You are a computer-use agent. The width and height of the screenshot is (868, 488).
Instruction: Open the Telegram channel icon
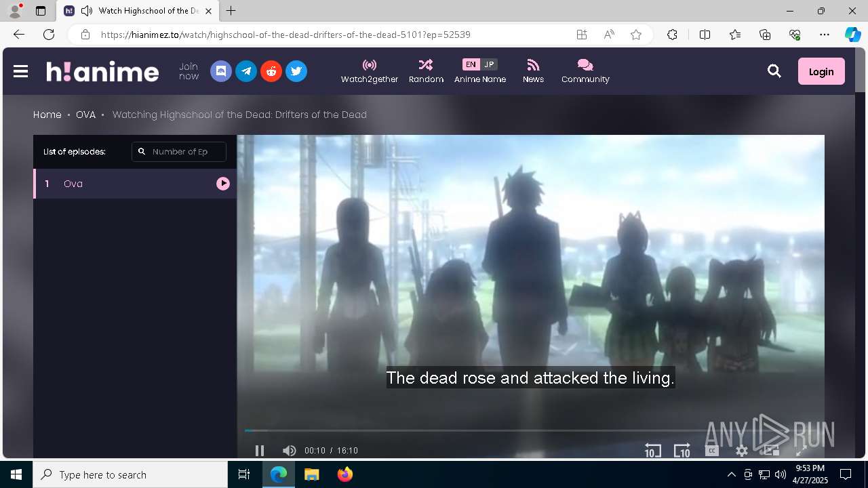[x=246, y=71]
